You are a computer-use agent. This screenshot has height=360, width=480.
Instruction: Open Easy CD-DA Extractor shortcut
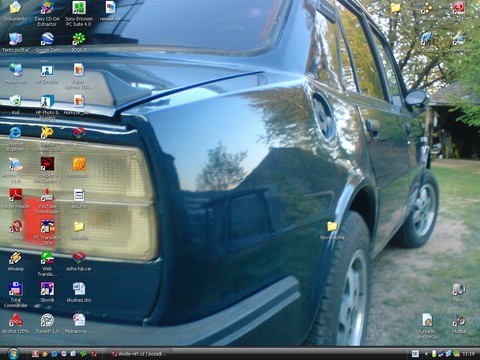pos(47,13)
